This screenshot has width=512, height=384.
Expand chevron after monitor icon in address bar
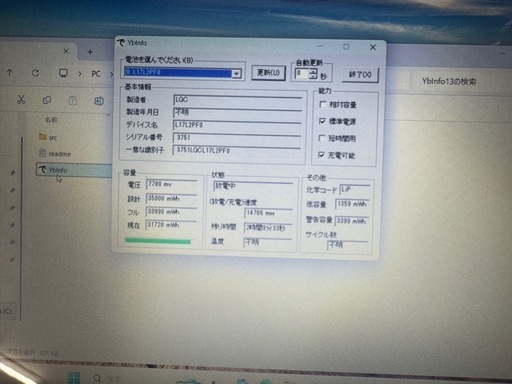click(80, 74)
